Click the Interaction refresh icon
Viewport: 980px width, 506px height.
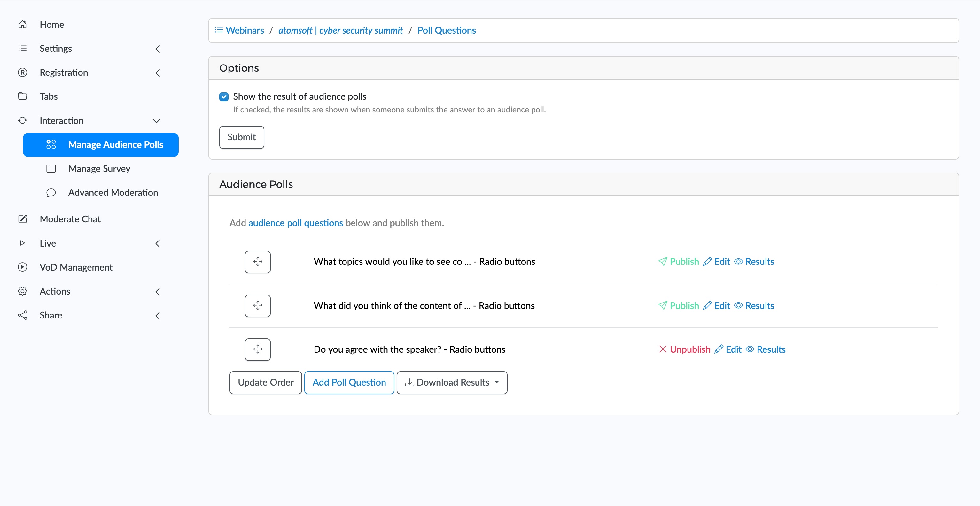(x=22, y=120)
